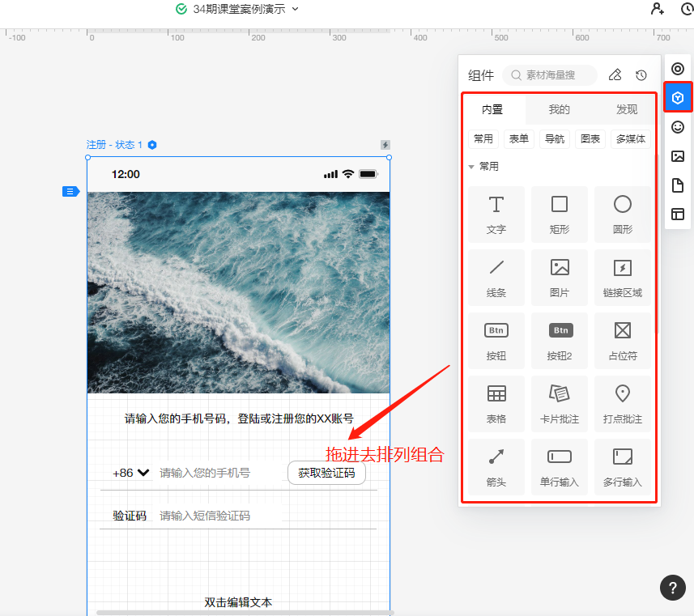Select the 单行输入 single-line input component

560,468
